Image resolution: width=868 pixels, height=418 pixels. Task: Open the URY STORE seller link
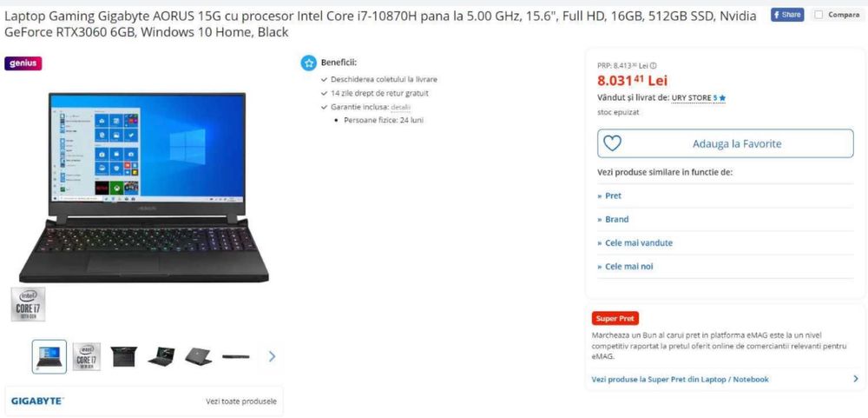pyautogui.click(x=692, y=98)
